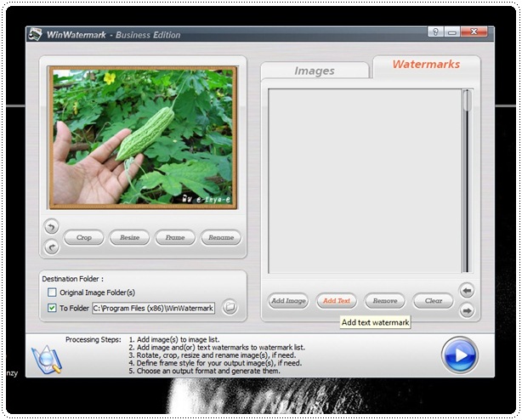This screenshot has width=522, height=420.
Task: Switch to the Images tab
Action: point(315,71)
